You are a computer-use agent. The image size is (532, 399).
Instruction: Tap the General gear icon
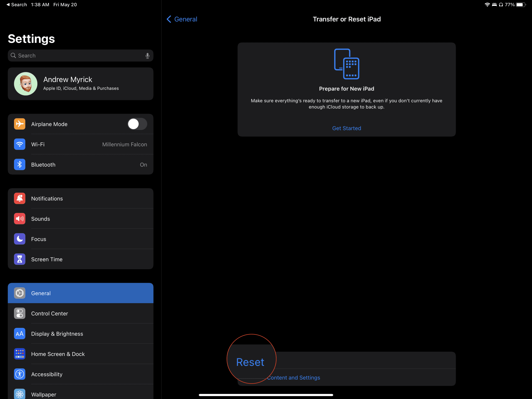[x=20, y=293]
